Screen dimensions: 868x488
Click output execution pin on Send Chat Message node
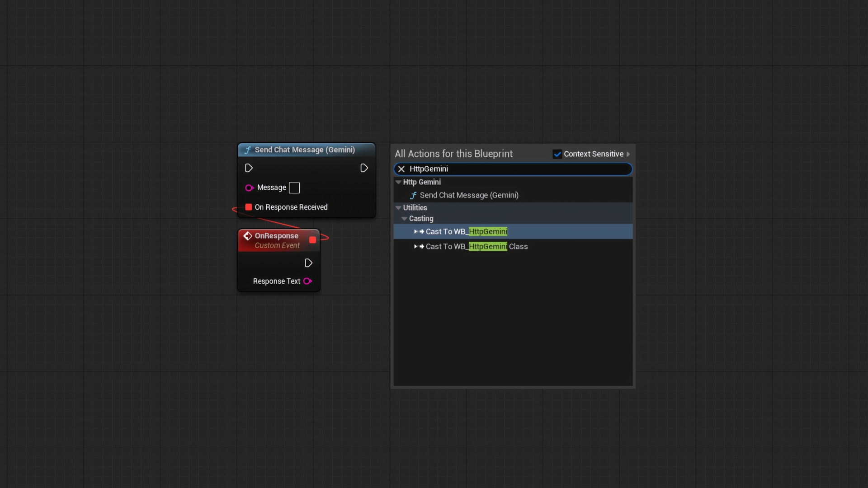(364, 168)
